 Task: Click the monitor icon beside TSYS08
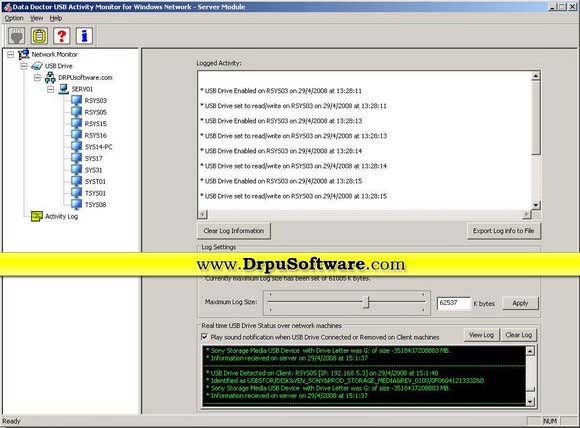[77, 204]
